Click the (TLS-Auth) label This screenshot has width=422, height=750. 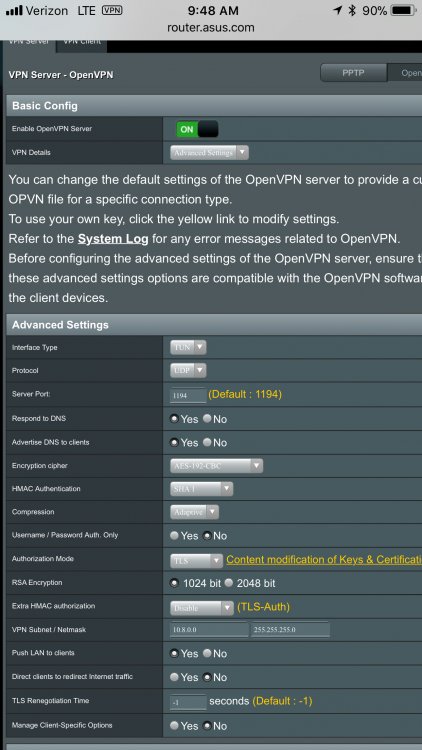[263, 607]
